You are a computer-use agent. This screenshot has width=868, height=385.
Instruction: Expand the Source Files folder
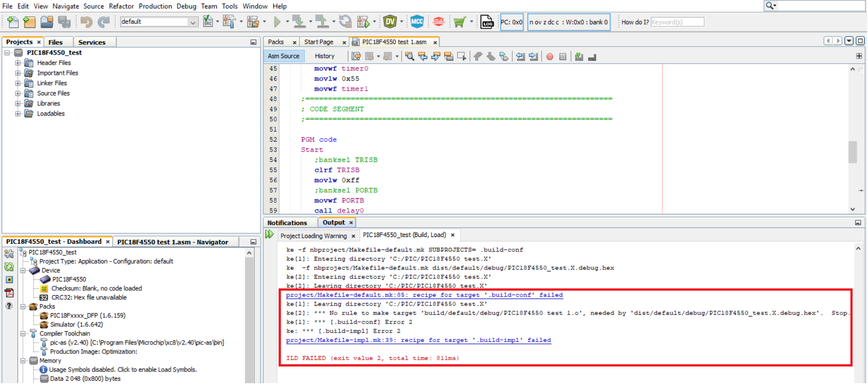pos(18,94)
